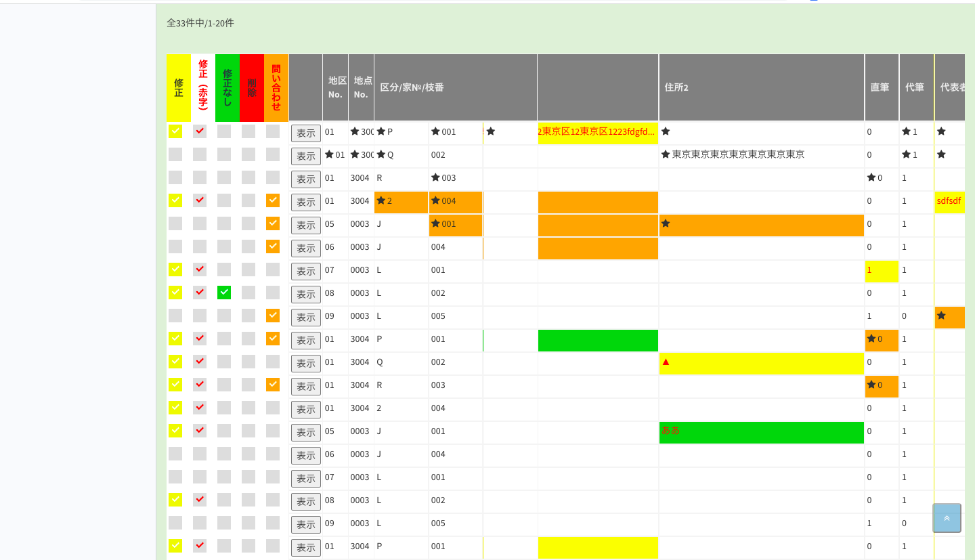Click the solid green cell in P 001 row
The width and height of the screenshot is (975, 560).
[x=598, y=339]
